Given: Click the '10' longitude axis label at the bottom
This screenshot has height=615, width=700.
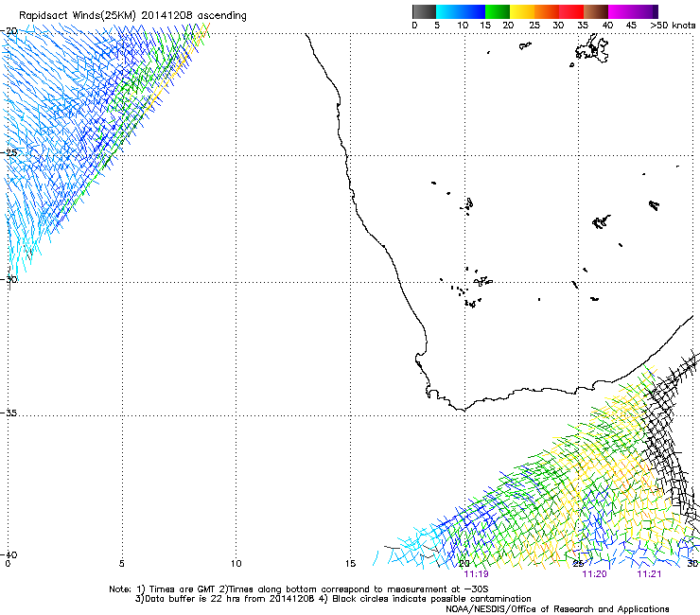Looking at the screenshot, I should (236, 564).
